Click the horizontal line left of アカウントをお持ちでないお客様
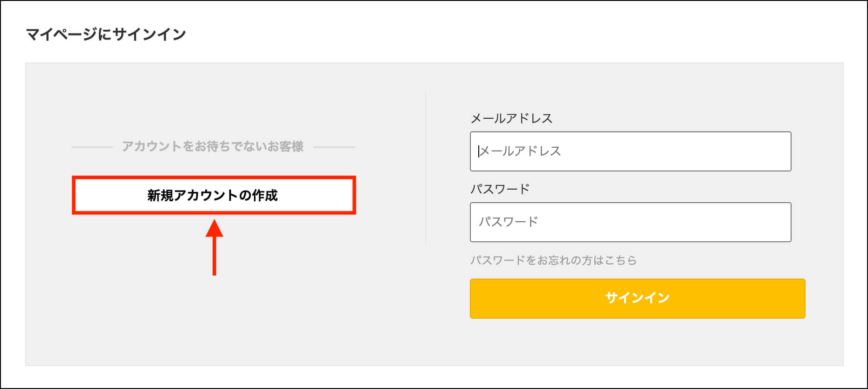 [x=92, y=147]
